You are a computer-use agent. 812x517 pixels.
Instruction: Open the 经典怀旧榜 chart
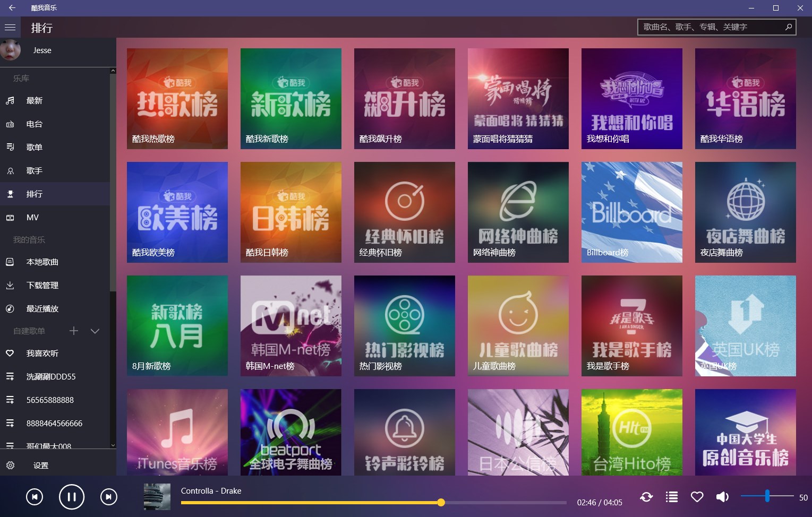(405, 212)
